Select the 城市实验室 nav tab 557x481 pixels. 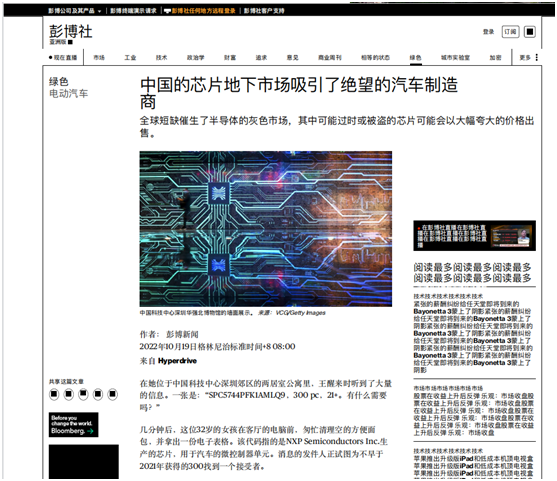click(x=455, y=58)
